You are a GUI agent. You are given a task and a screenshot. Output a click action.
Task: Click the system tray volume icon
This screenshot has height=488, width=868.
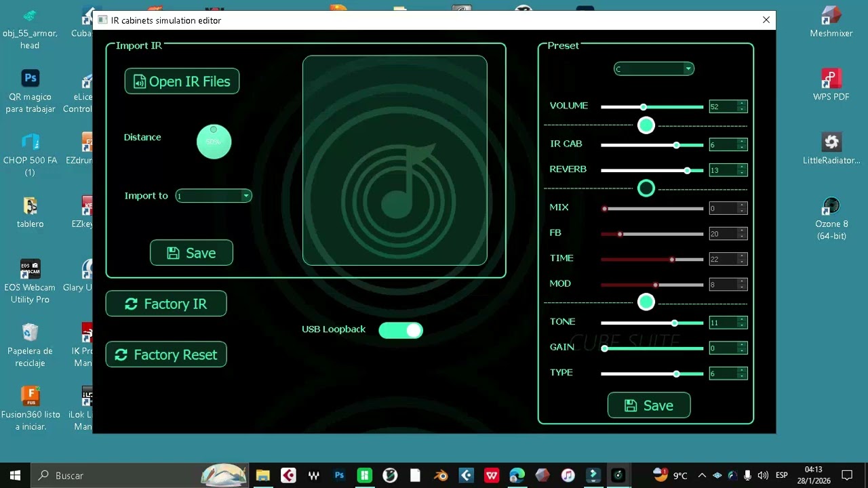[763, 475]
